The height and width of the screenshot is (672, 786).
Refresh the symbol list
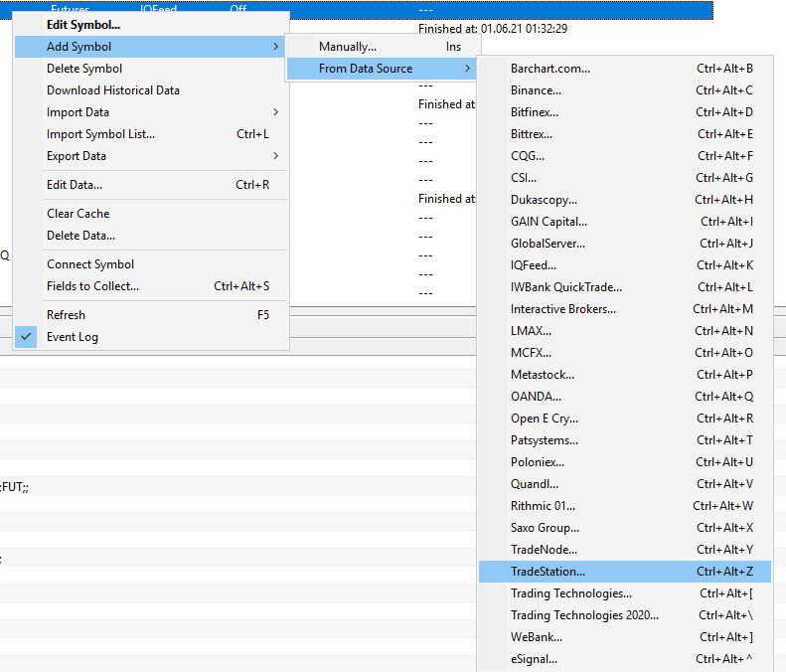[150, 315]
